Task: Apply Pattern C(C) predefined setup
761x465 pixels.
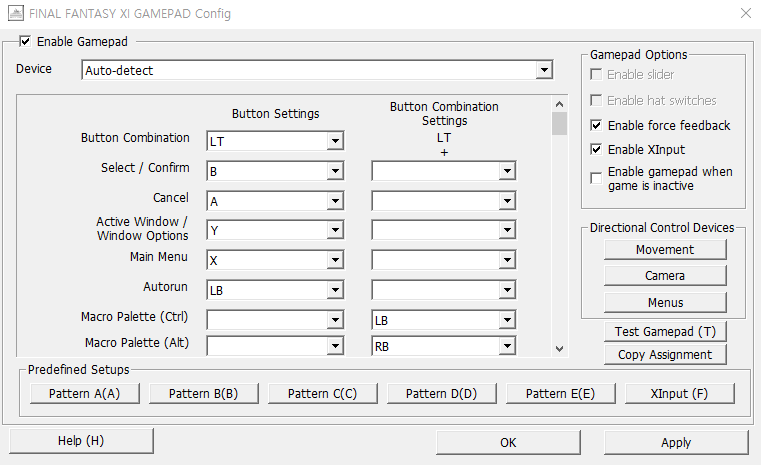Action: pyautogui.click(x=322, y=393)
